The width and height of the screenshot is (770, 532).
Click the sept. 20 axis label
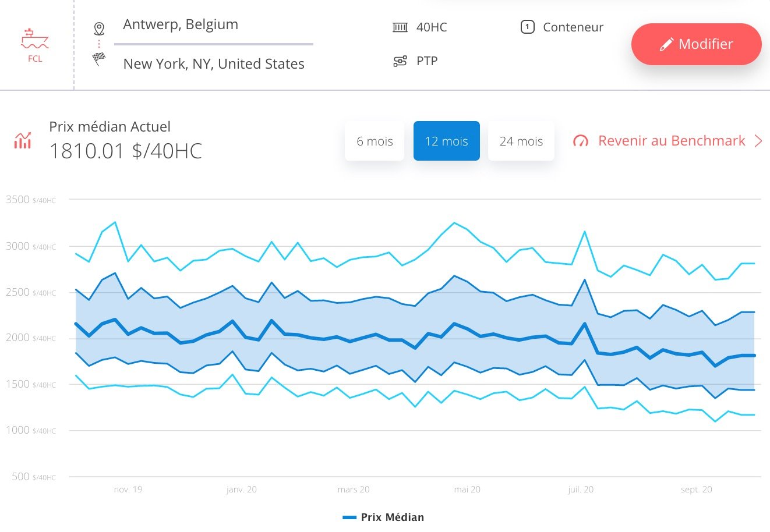696,490
